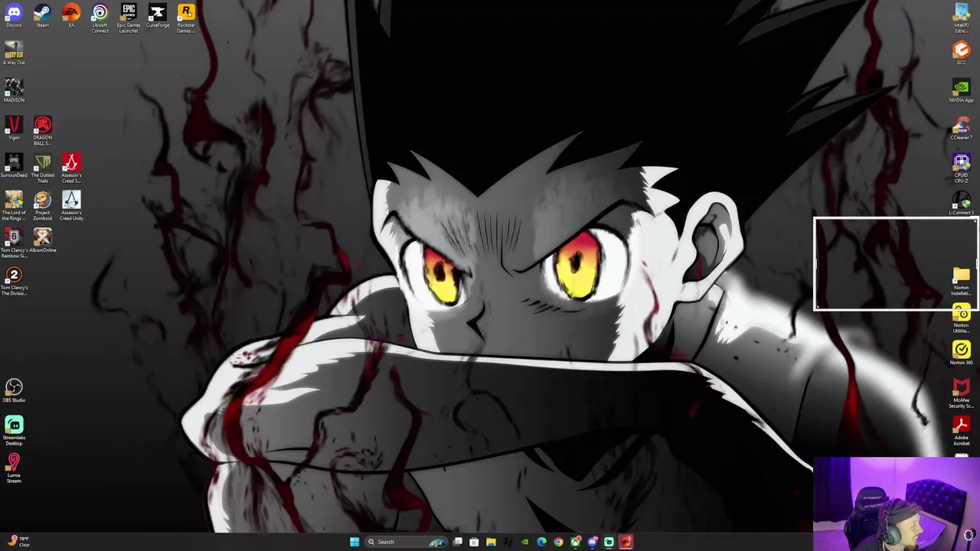The height and width of the screenshot is (551, 980).
Task: Open the EA app shortcut
Action: pyautogui.click(x=71, y=17)
